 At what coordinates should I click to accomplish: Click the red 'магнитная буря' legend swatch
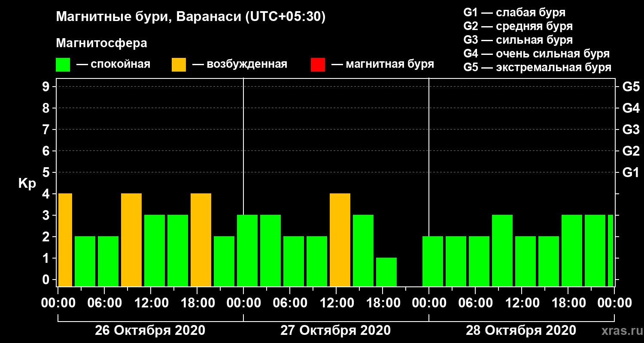pyautogui.click(x=318, y=65)
